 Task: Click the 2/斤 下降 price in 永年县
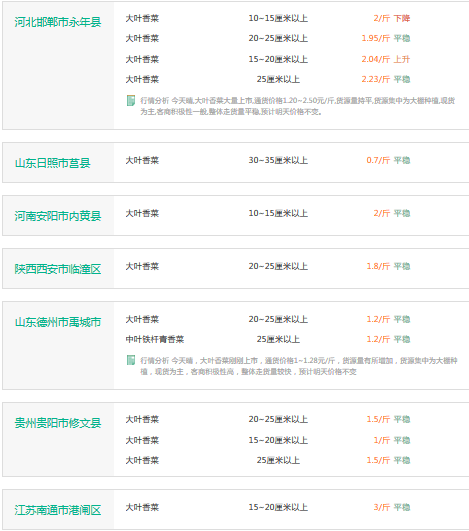pos(392,18)
